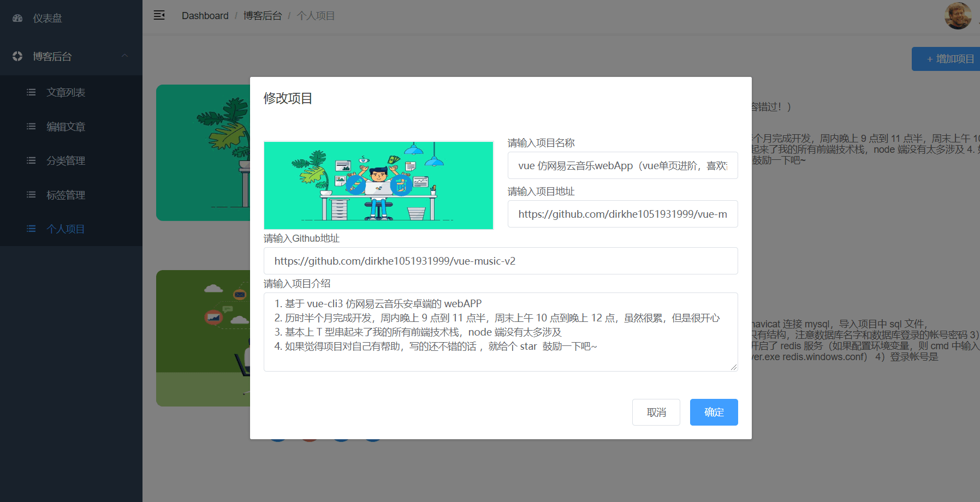Click the project cover image in dialog
Viewport: 980px width, 502px height.
378,185
